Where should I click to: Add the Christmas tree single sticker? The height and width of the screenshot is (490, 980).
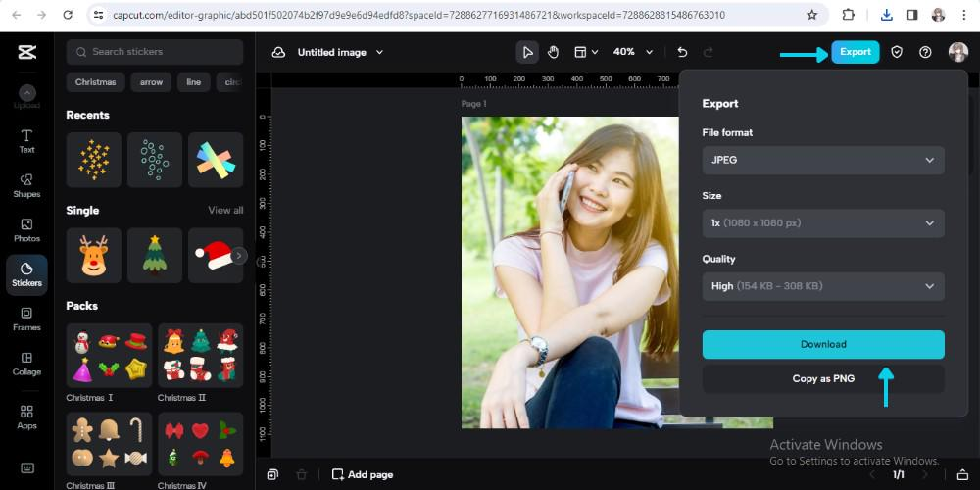(155, 256)
